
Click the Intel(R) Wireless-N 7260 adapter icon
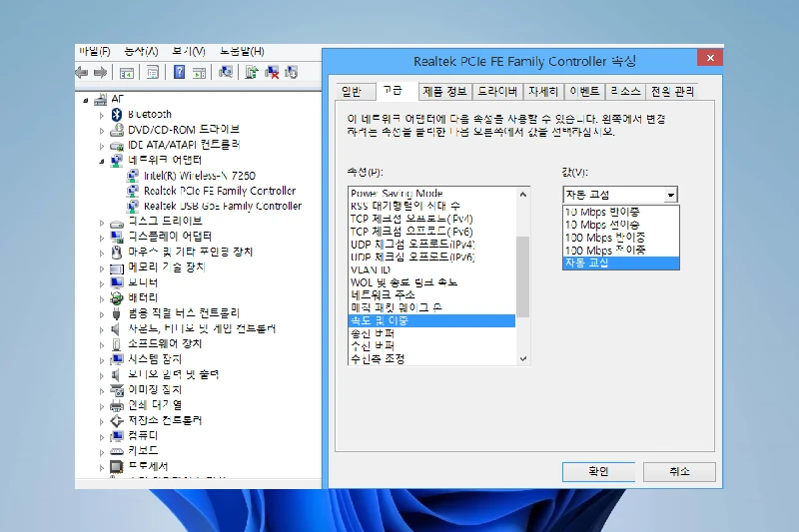[x=133, y=176]
